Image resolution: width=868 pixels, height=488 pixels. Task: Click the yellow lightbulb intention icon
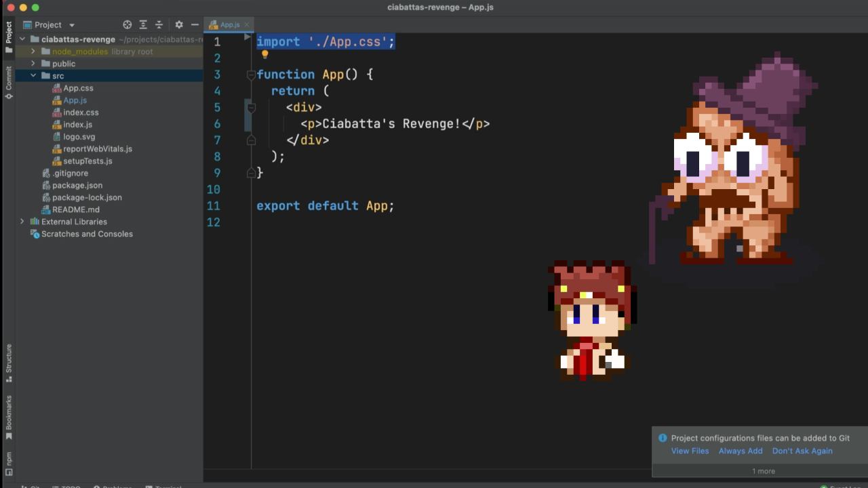coord(264,55)
